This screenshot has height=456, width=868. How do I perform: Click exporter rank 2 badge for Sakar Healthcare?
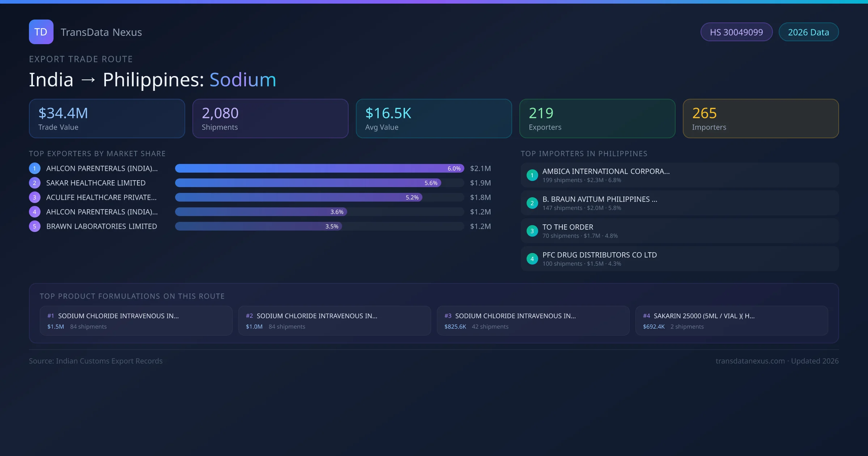[x=35, y=183]
